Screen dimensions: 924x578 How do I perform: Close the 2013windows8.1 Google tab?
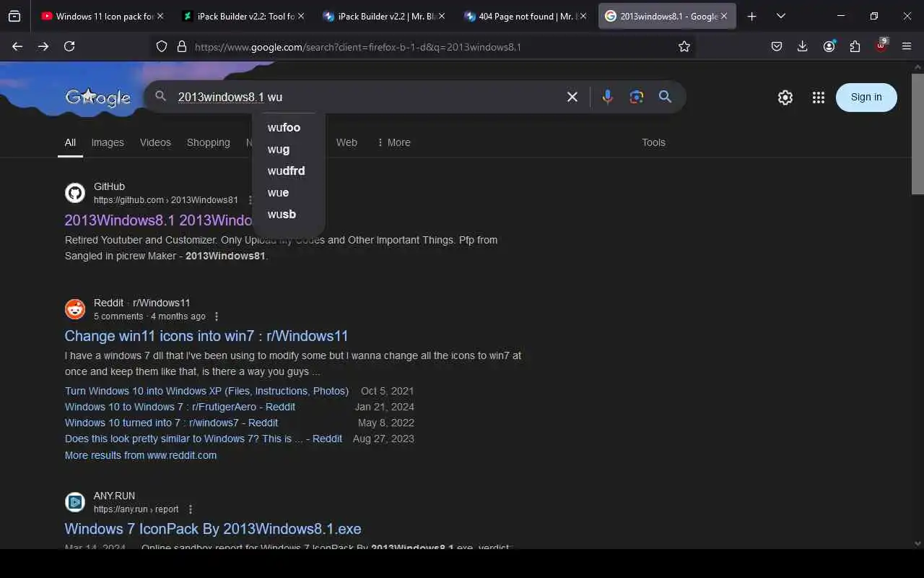pos(724,16)
